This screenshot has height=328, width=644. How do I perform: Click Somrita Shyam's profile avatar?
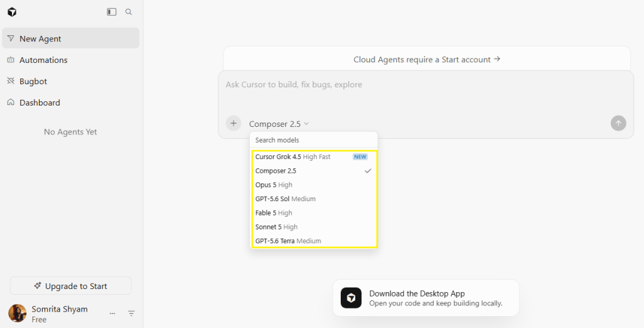pos(17,313)
